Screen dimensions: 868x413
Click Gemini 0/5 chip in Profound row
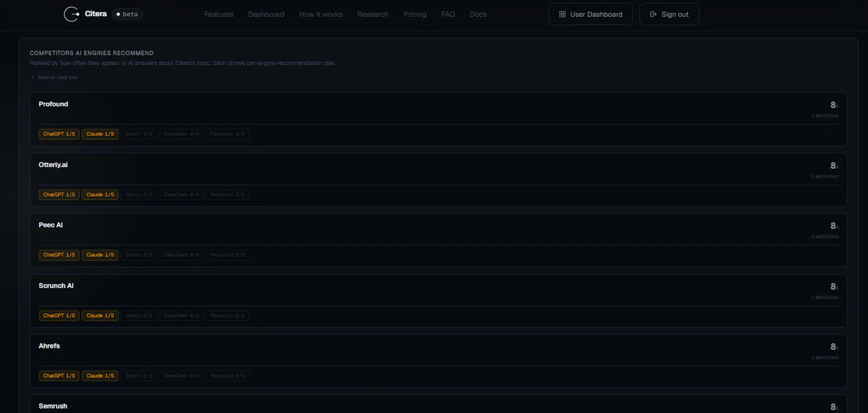(x=139, y=134)
